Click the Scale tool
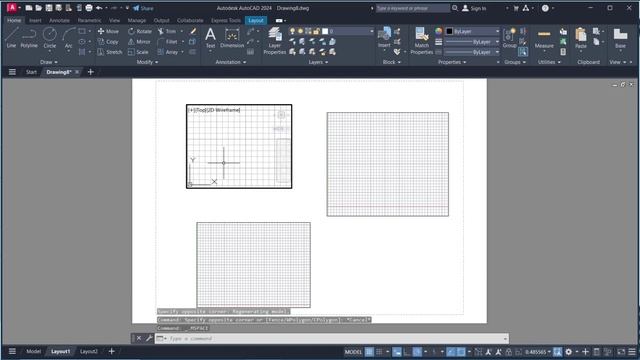Screen dimensions: 640x360 (x=138, y=52)
